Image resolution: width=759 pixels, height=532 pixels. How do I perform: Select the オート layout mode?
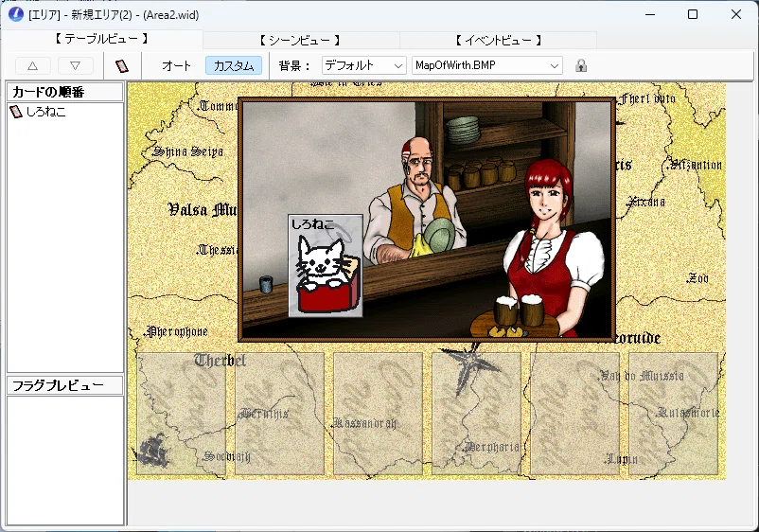(176, 65)
